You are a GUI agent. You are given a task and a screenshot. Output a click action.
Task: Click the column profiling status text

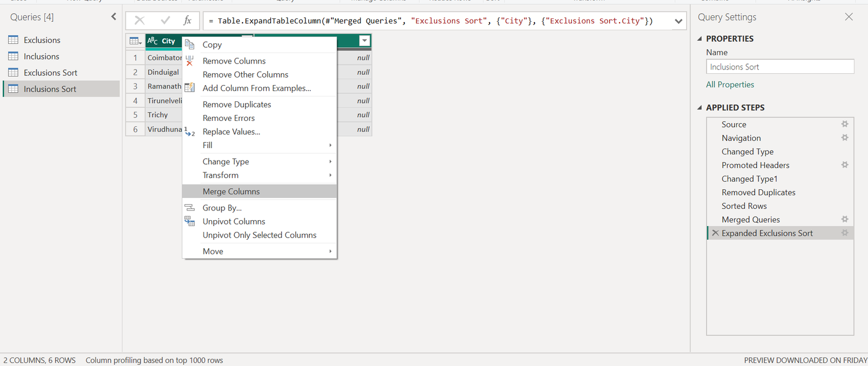point(154,361)
